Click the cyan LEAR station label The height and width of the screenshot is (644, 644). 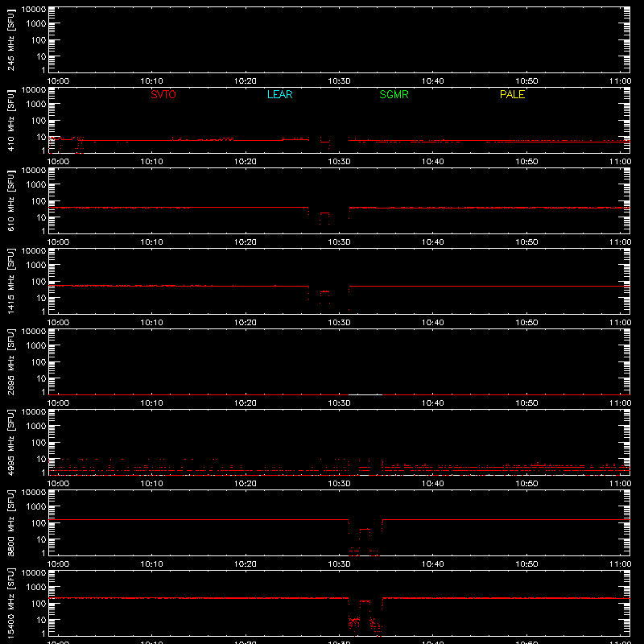point(279,94)
